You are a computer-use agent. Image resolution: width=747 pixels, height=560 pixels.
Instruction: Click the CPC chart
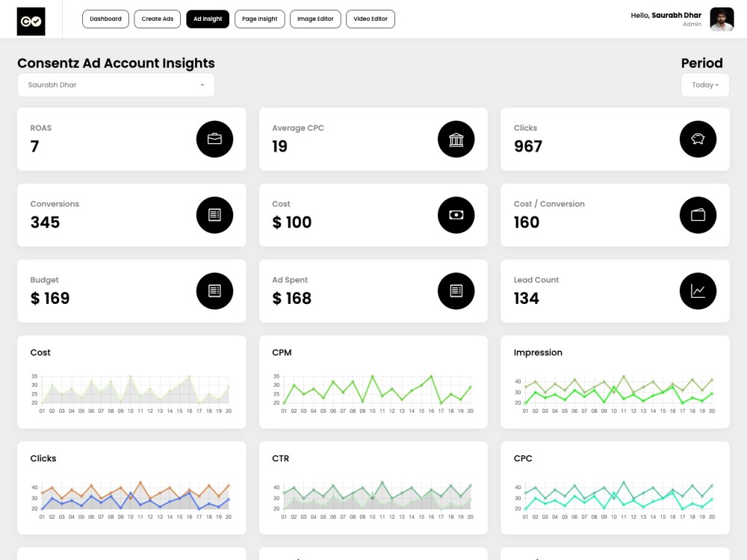click(x=615, y=499)
